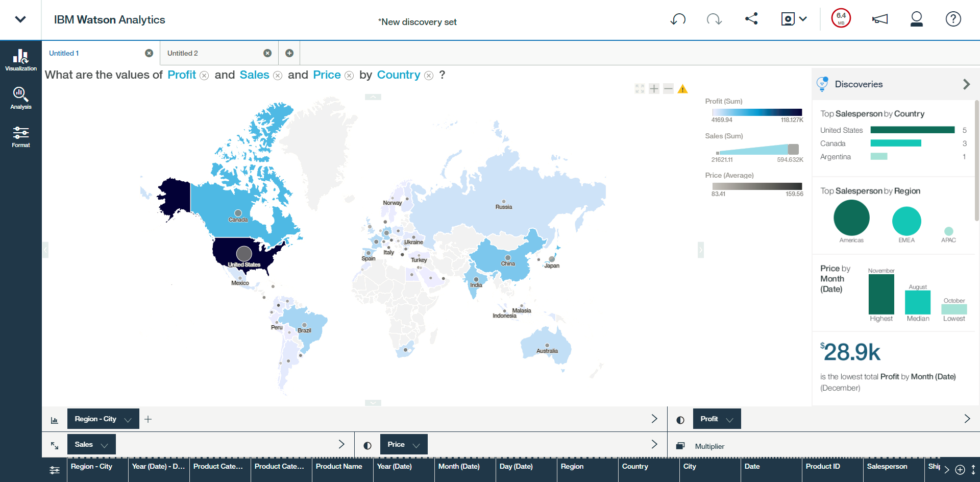This screenshot has width=980, height=482.
Task: Remove Profit from the question
Action: click(204, 76)
